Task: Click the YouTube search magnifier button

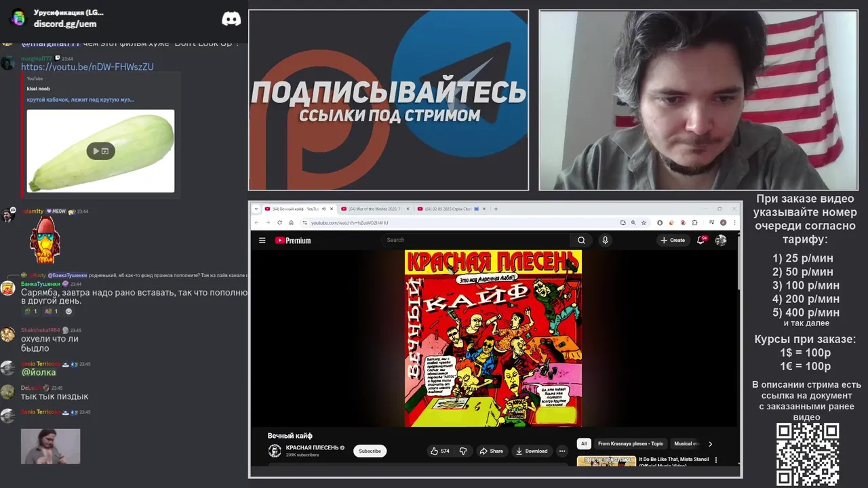Action: (x=581, y=240)
